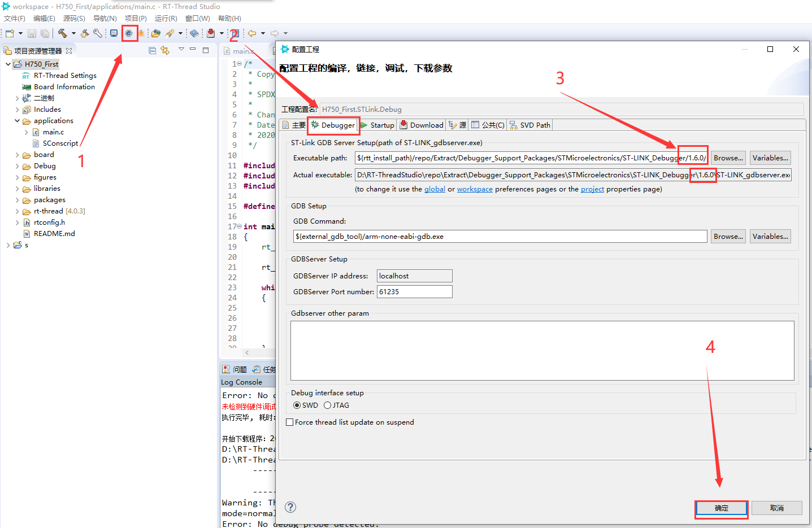This screenshot has width=812, height=528.
Task: Click Variables for GDB Command
Action: (770, 237)
